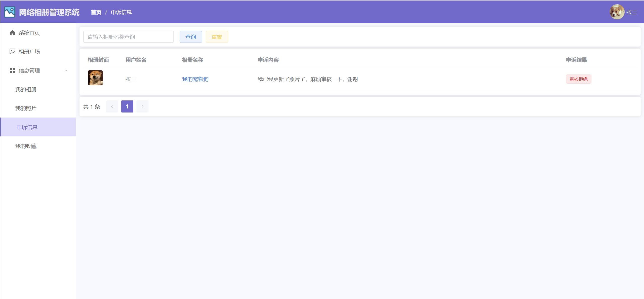Open the 我的宠物狗 album link

coord(195,79)
